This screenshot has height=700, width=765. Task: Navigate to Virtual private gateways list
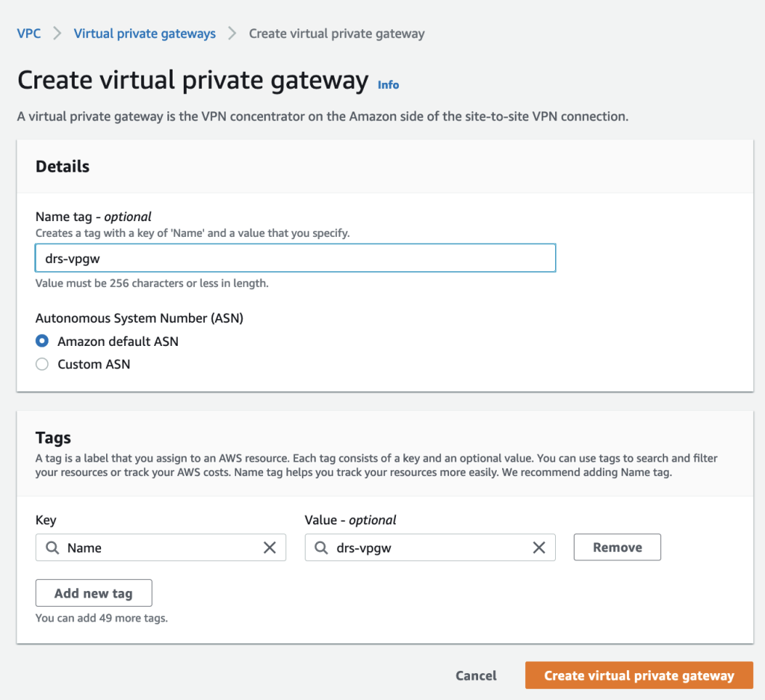point(144,33)
